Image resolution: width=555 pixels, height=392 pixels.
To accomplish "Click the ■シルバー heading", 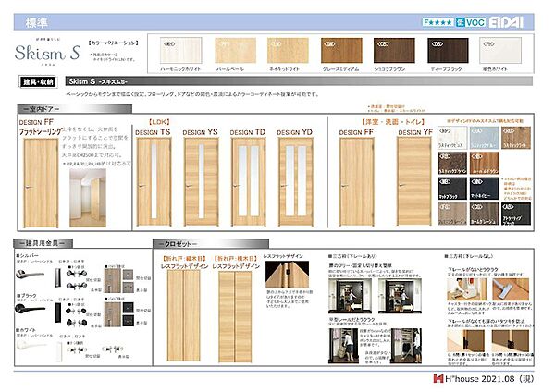I will point(27,255).
